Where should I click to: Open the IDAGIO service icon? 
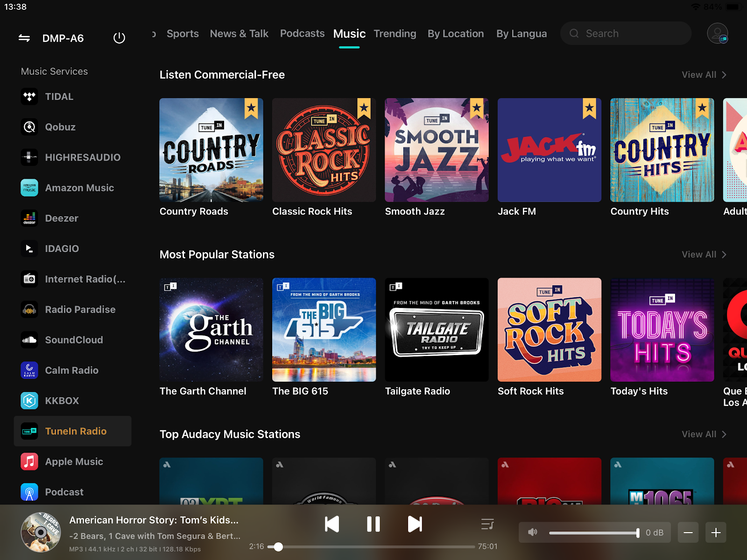(29, 248)
